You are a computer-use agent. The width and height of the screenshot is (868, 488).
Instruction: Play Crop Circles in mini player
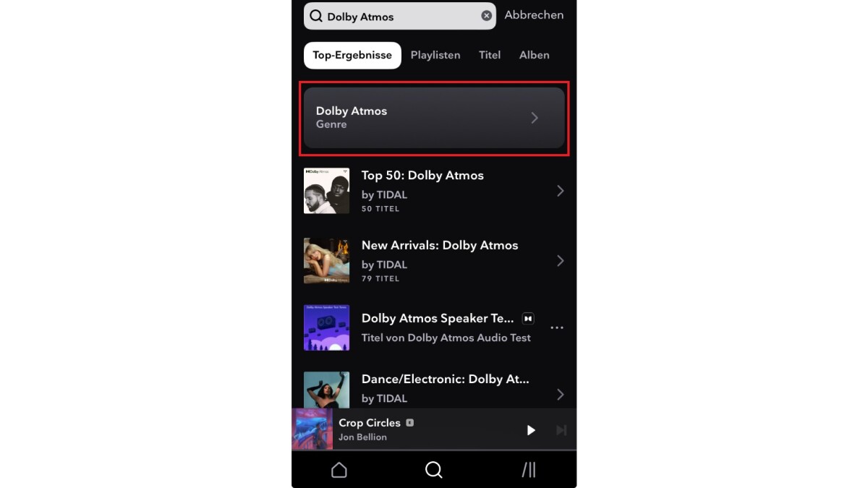tap(531, 430)
